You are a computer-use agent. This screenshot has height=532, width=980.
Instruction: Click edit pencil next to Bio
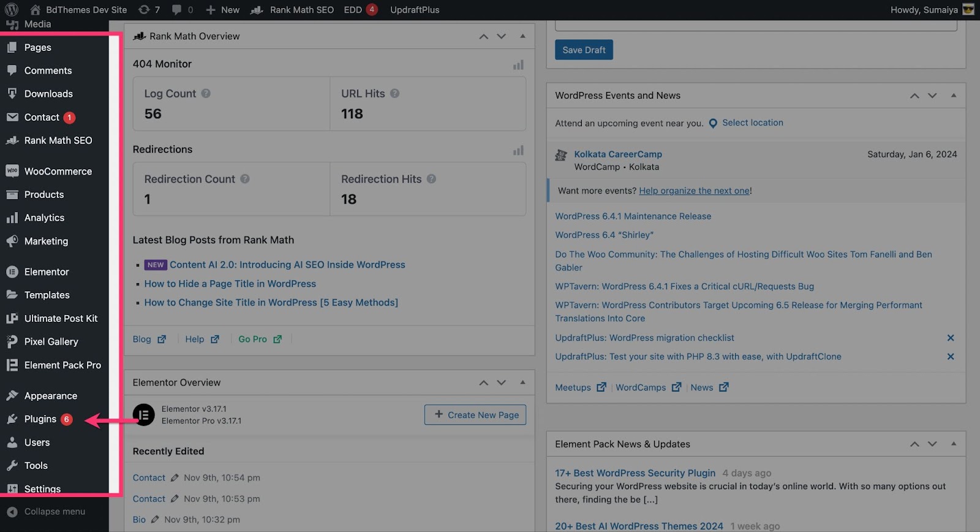click(155, 520)
